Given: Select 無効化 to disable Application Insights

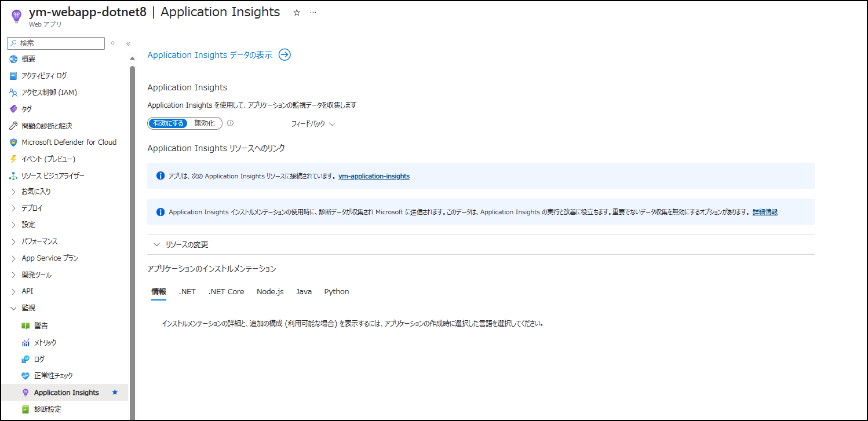Looking at the screenshot, I should point(205,123).
